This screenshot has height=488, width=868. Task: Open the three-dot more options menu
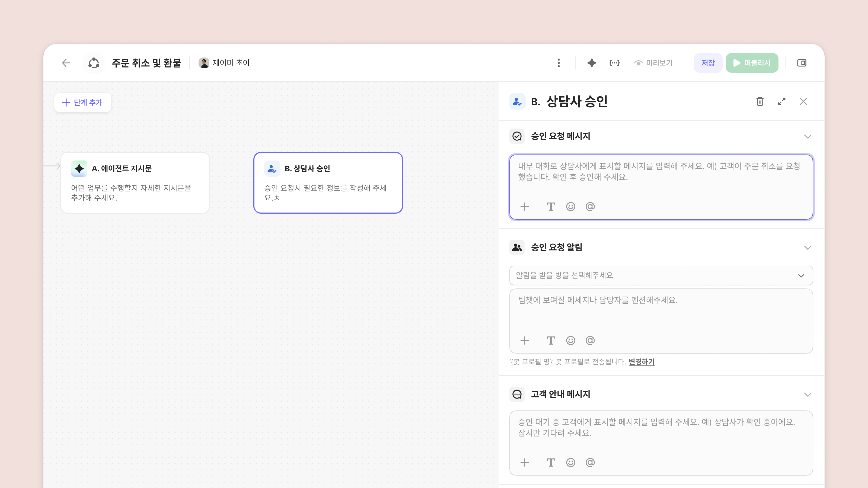click(559, 63)
